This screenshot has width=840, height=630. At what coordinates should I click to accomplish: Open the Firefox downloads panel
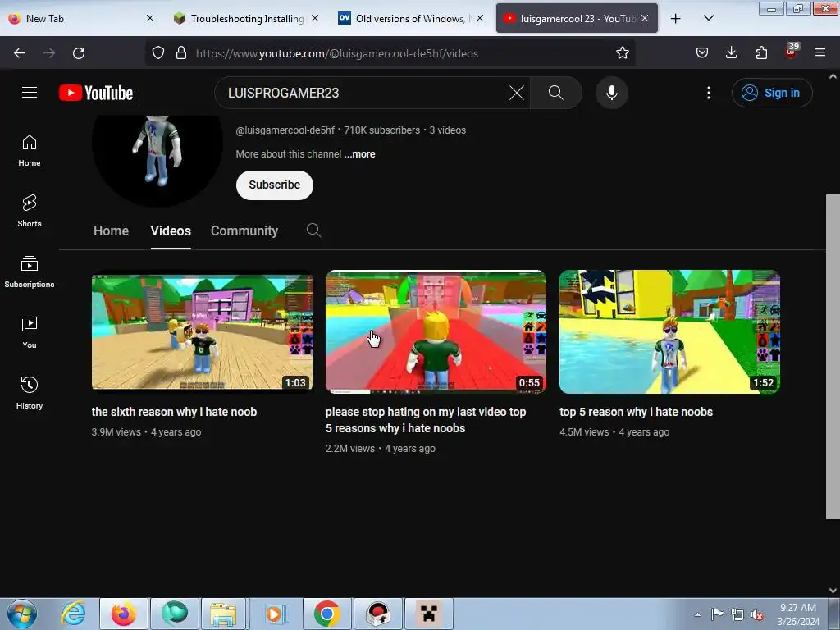click(731, 53)
